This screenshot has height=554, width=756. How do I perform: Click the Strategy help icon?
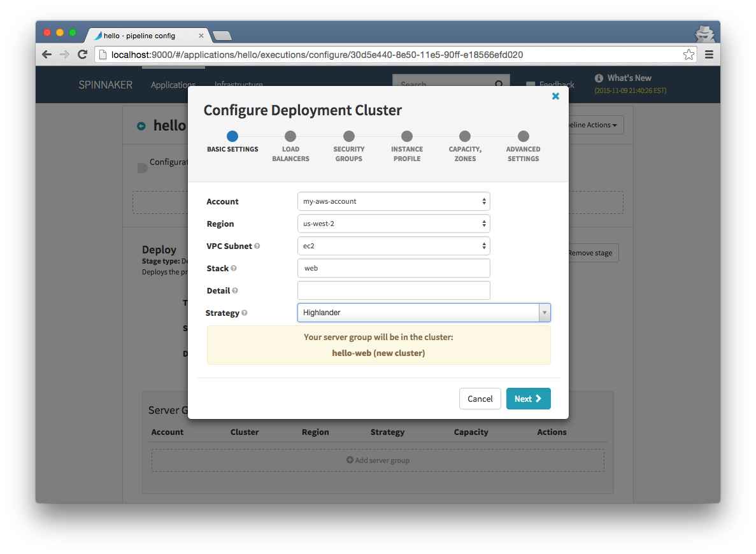[x=245, y=313]
